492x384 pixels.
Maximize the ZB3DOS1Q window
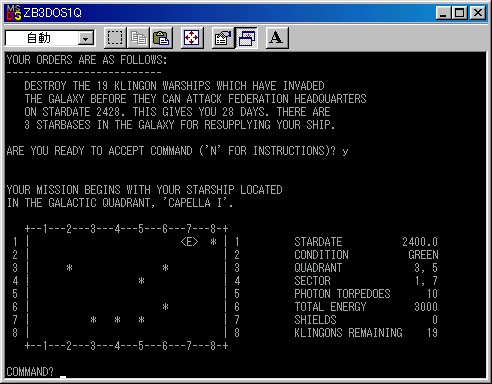[459, 13]
